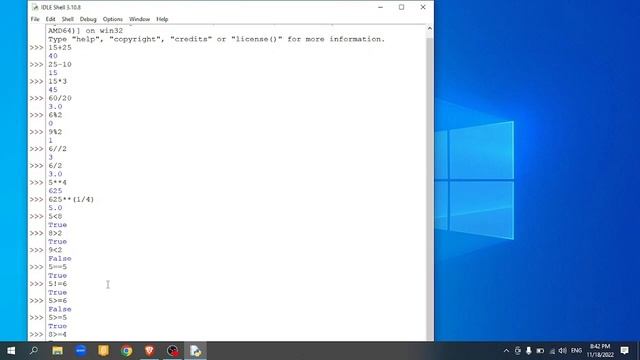Launch Brave browser from the taskbar
This screenshot has width=640, height=360.
pyautogui.click(x=149, y=351)
